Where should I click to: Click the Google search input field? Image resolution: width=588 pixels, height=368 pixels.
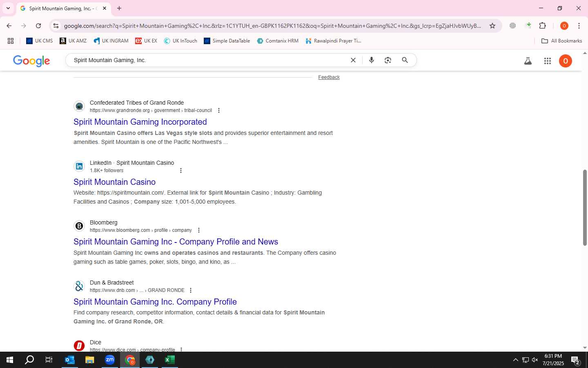pyautogui.click(x=208, y=60)
